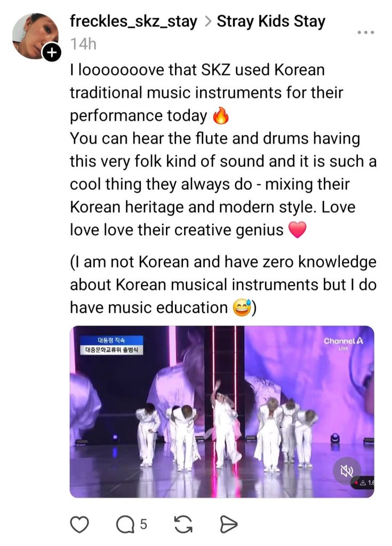This screenshot has height=546, width=392.
Task: Repost using the circular arrows icon
Action: [183, 525]
